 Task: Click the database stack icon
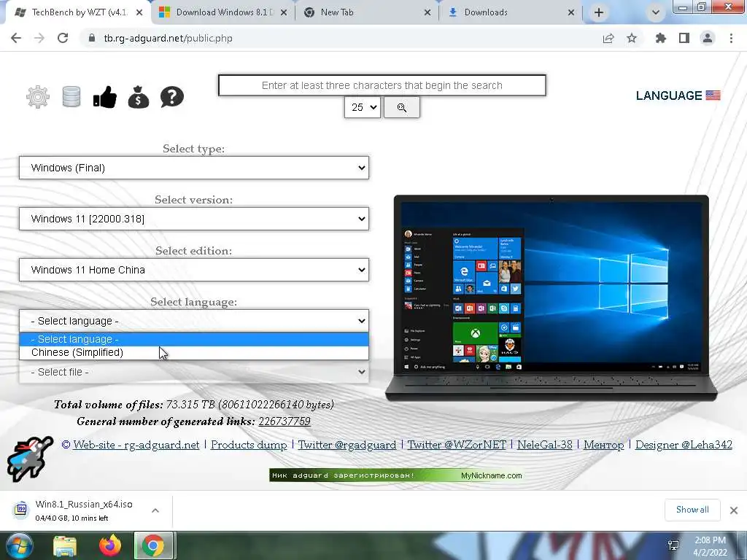(71, 97)
